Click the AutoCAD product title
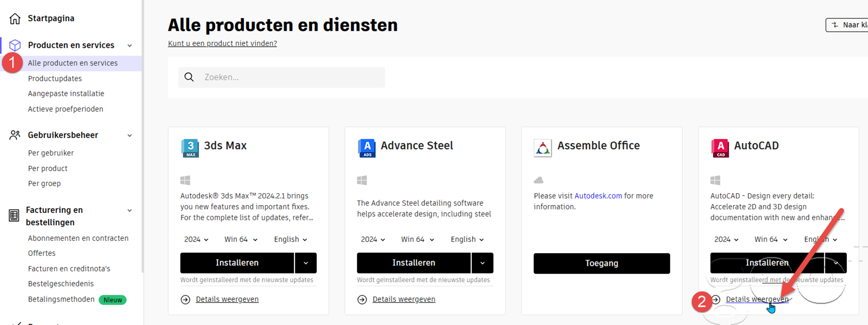This screenshot has width=868, height=325. [x=756, y=146]
